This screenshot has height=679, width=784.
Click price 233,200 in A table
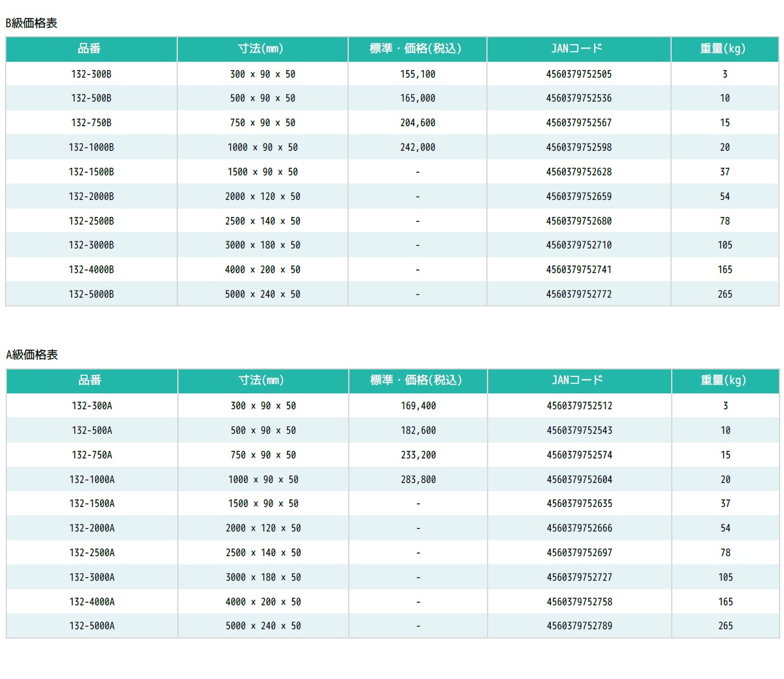click(x=418, y=455)
